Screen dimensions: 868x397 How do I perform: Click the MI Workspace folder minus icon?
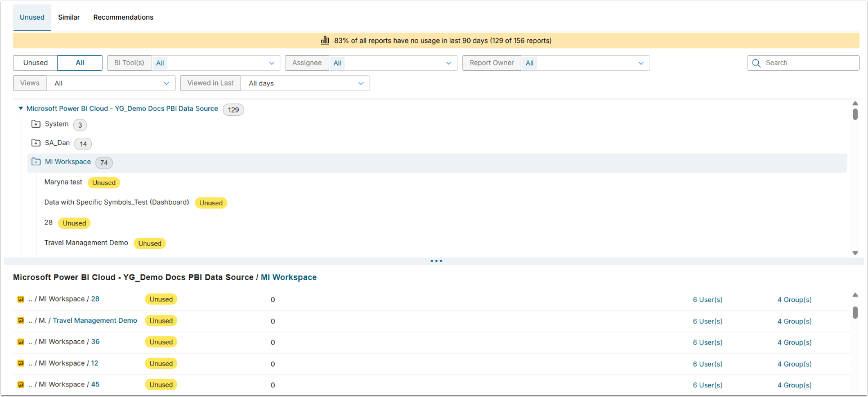pyautogui.click(x=36, y=162)
